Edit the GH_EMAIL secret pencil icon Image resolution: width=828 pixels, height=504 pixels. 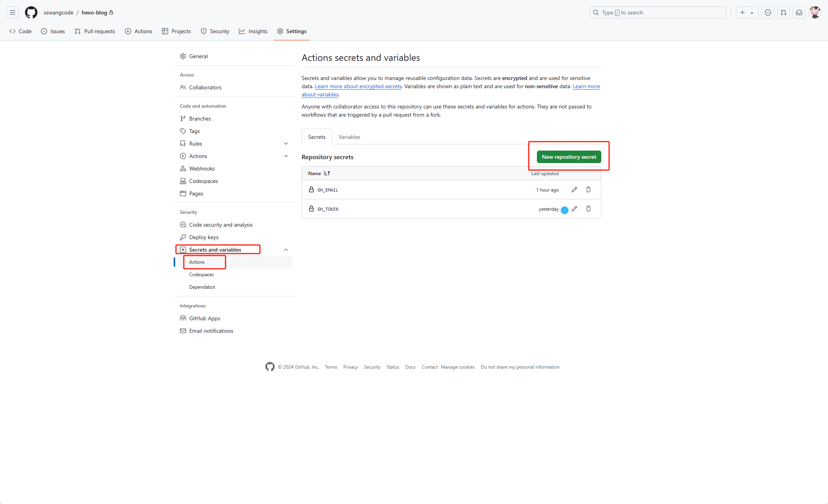(574, 190)
